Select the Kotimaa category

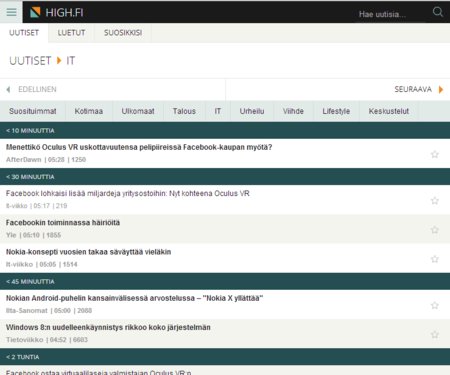point(89,111)
